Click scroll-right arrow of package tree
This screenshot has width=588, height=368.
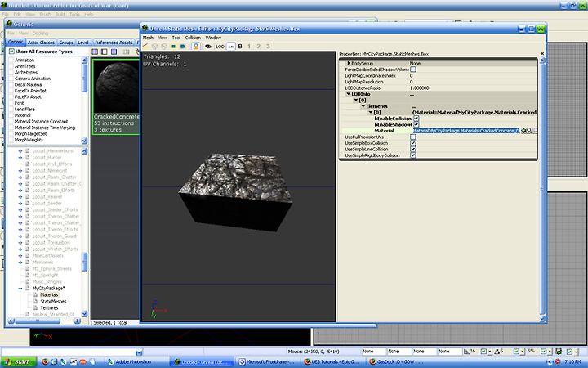tap(77, 321)
